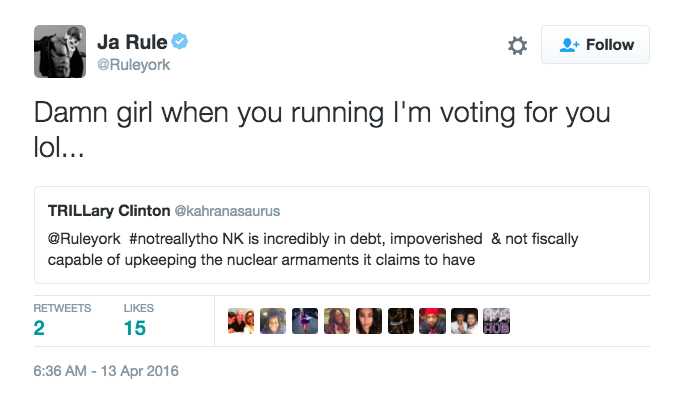The image size is (686, 394).
Task: View the 2 retweets count
Action: click(x=39, y=328)
